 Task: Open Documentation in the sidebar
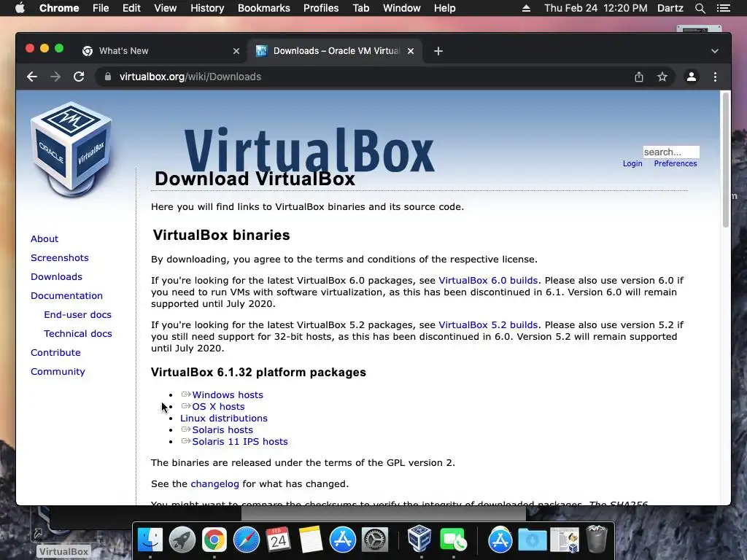(x=66, y=296)
